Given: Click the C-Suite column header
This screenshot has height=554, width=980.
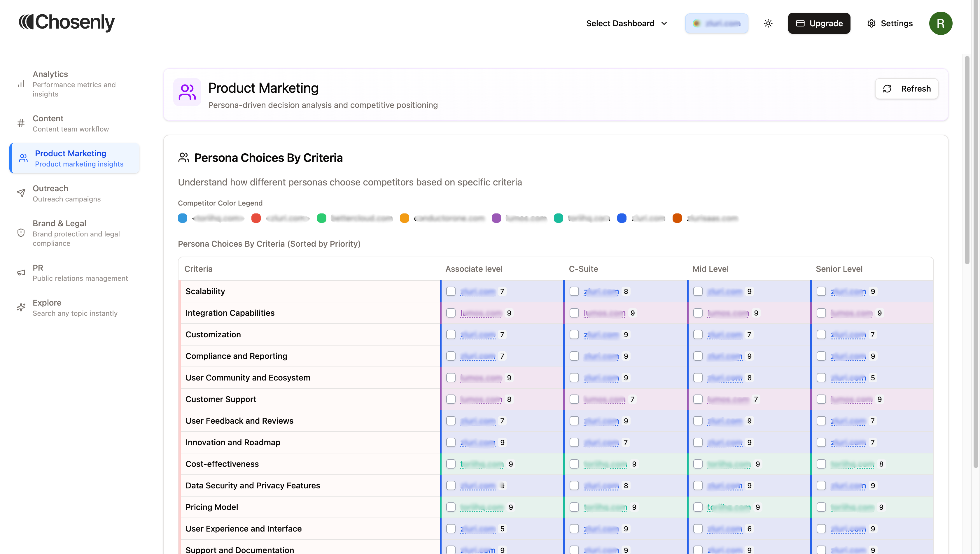Looking at the screenshot, I should [x=583, y=269].
